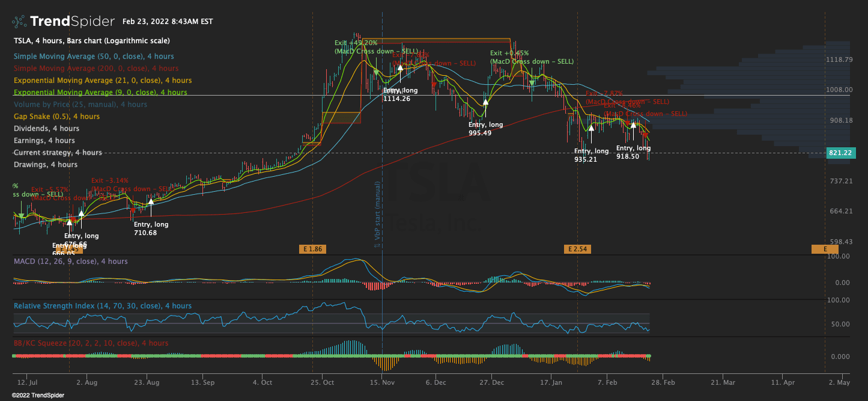
Task: Select the entry arrow above 935.21
Action: point(591,127)
